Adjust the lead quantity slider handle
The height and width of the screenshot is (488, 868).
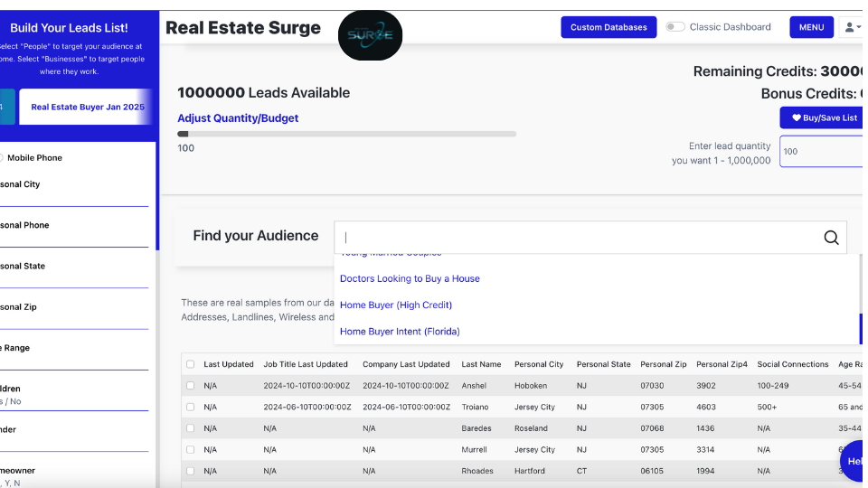click(184, 134)
